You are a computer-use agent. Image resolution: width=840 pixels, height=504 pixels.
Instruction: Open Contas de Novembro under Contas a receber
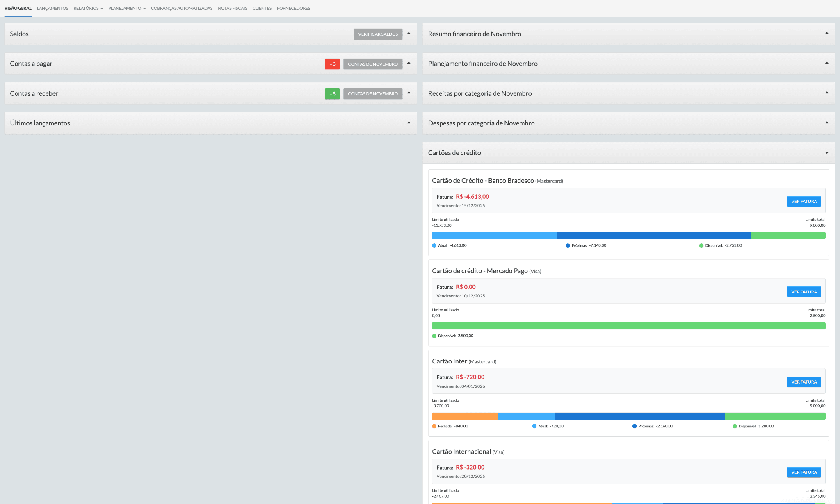(x=372, y=94)
